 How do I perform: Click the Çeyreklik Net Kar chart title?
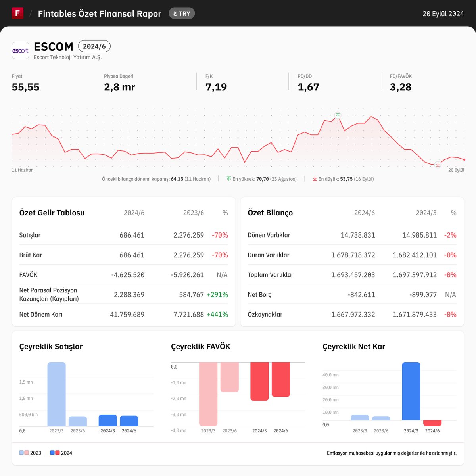(x=354, y=347)
